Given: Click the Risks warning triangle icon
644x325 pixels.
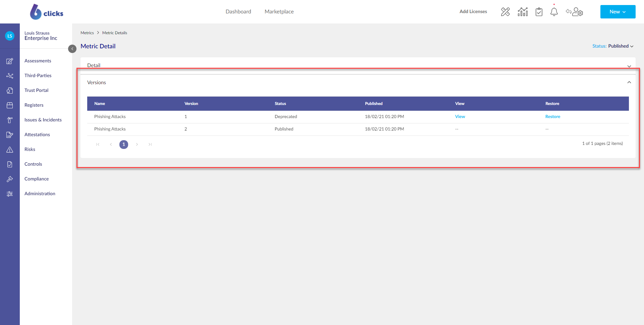Looking at the screenshot, I should pos(10,150).
